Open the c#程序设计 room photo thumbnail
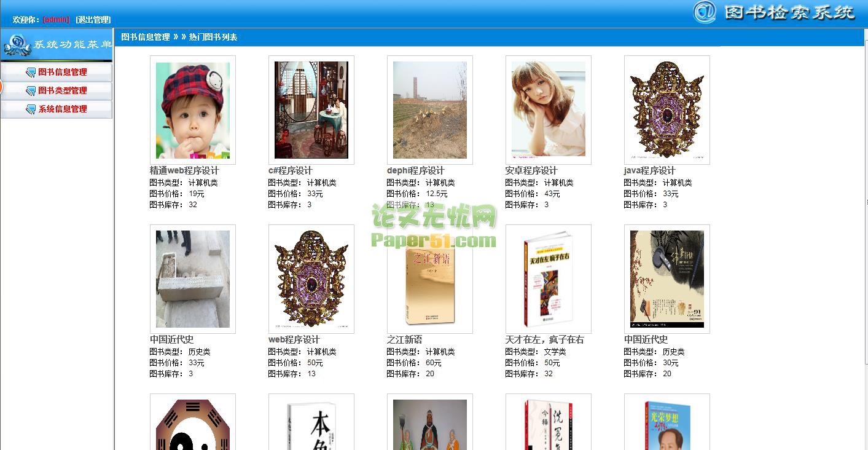The image size is (868, 450). point(311,110)
